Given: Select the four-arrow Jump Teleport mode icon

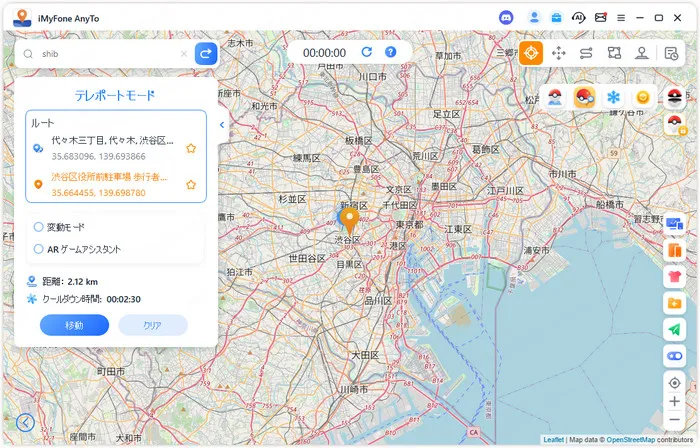Looking at the screenshot, I should tap(559, 53).
